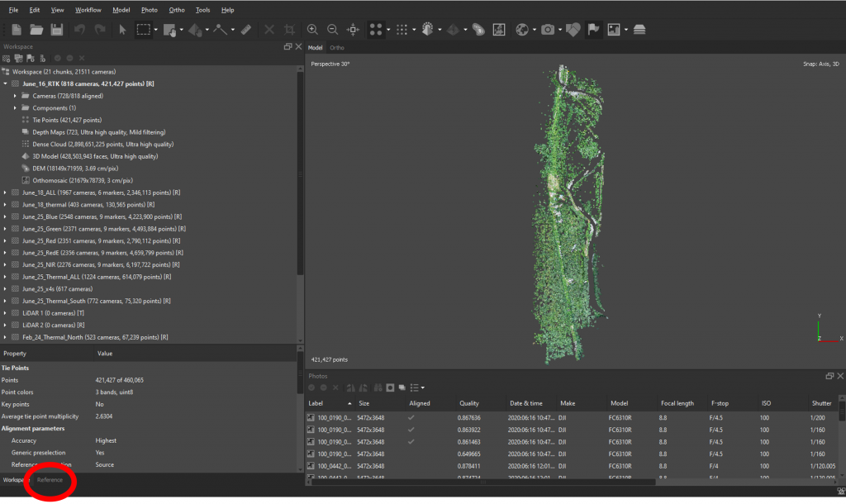Open the Workflow menu
This screenshot has height=504, width=846.
[x=88, y=9]
